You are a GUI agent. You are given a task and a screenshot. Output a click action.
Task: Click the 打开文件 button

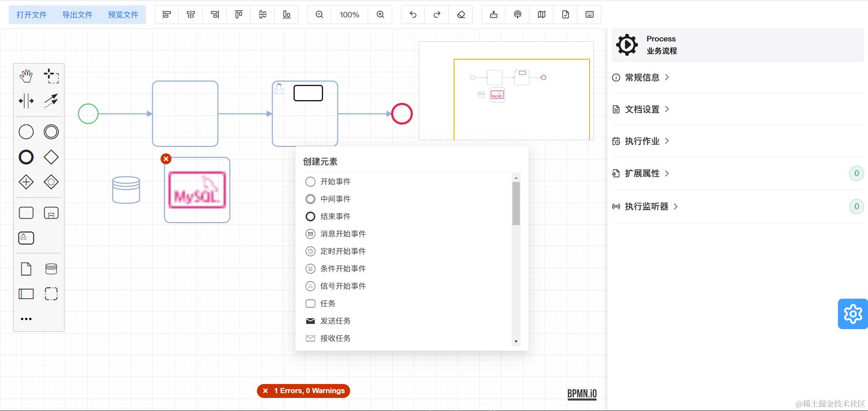pyautogui.click(x=32, y=15)
